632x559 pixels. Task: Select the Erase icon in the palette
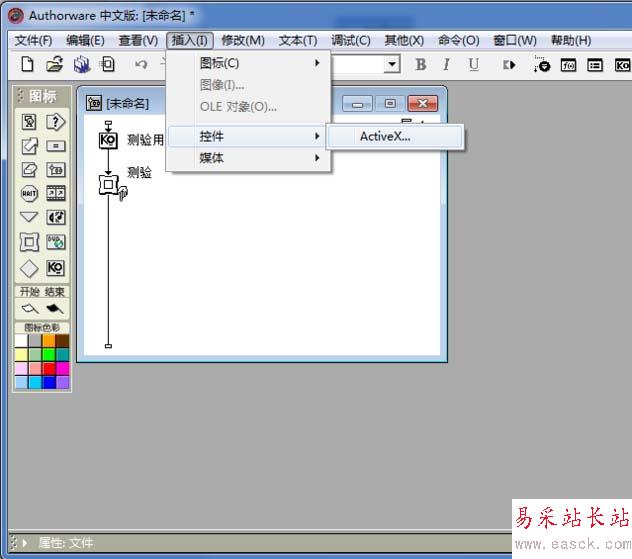tap(29, 170)
